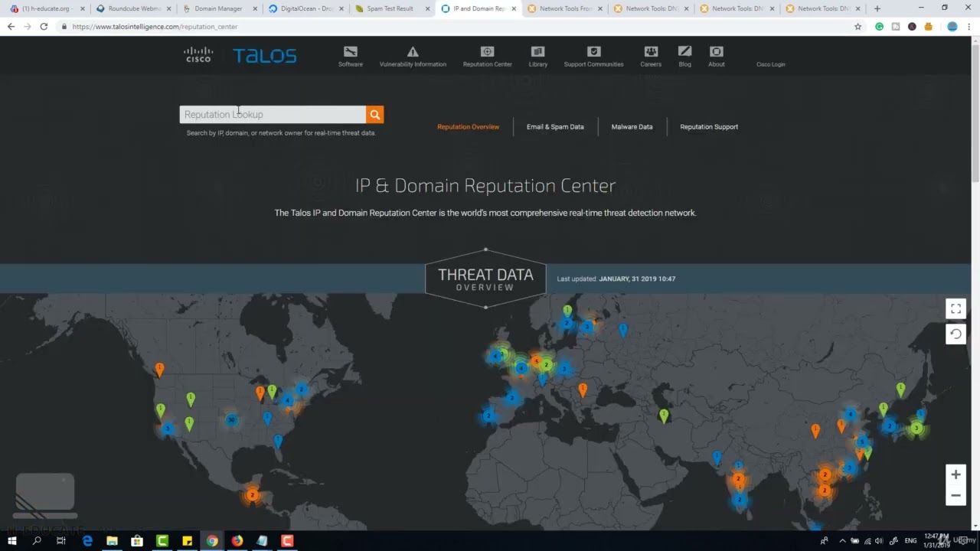Open the Reputation Center nav icon
This screenshot has height=551, width=980.
click(487, 51)
